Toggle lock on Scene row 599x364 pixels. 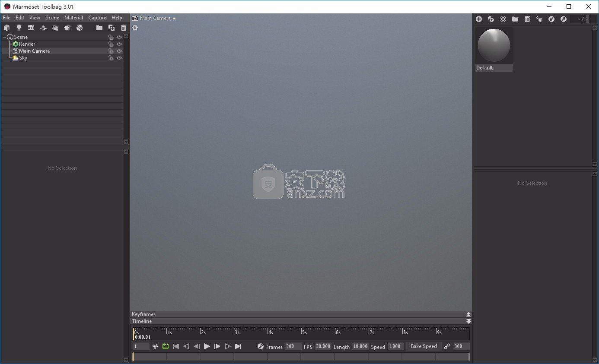point(111,37)
